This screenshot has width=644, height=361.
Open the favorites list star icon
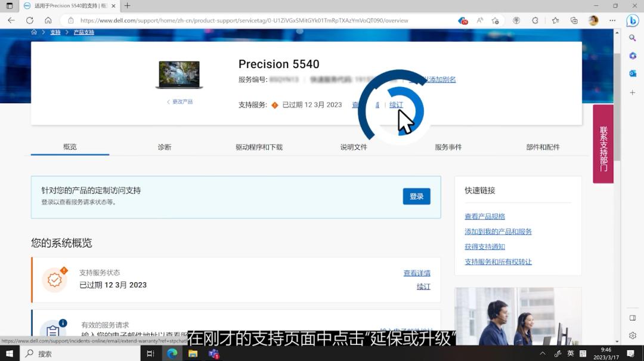click(556, 20)
